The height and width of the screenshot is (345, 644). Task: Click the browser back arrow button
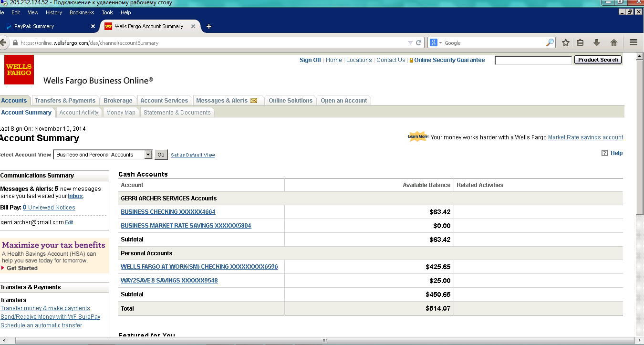3,42
